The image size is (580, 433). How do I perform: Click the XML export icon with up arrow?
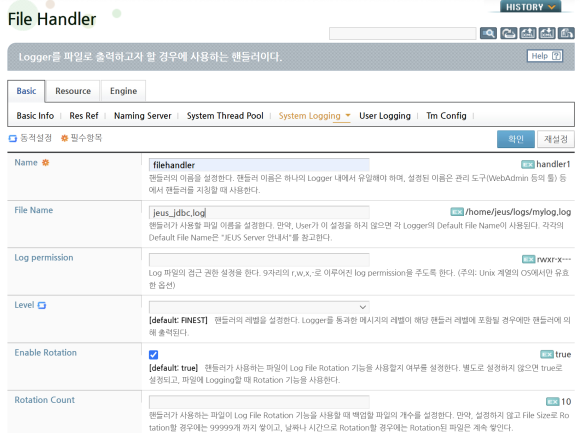click(x=528, y=33)
